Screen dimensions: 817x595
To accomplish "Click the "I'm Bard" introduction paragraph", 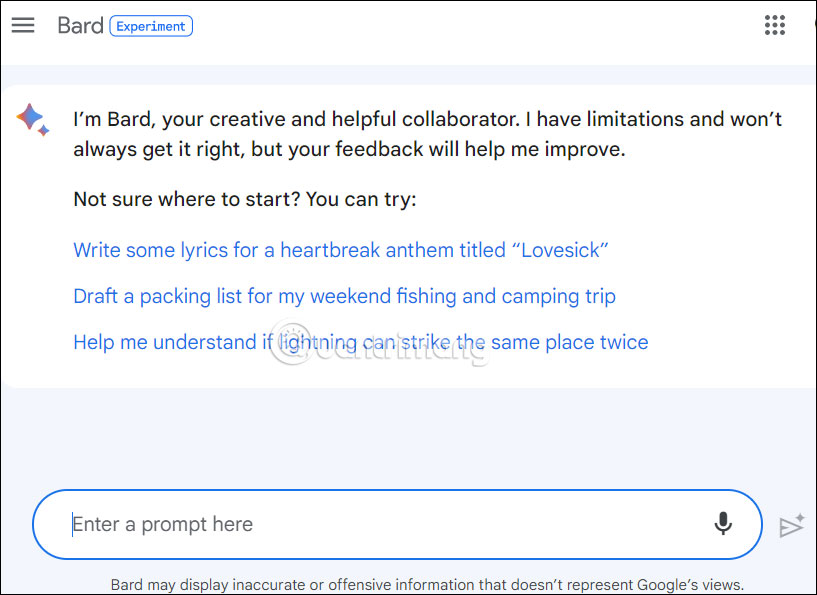I will pyautogui.click(x=427, y=135).
